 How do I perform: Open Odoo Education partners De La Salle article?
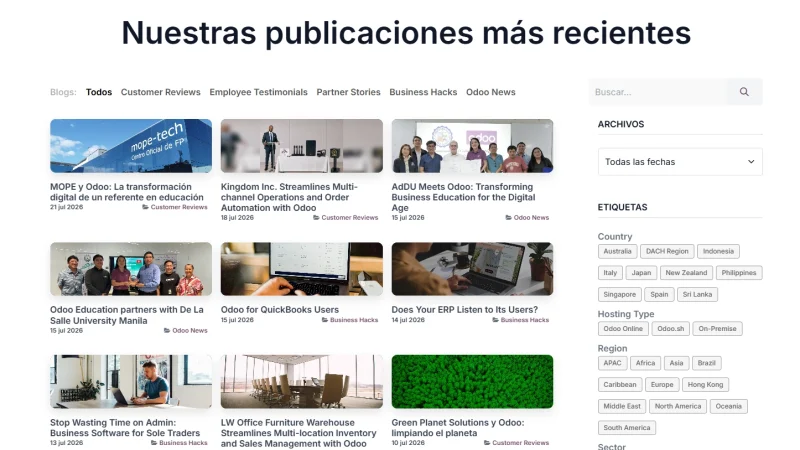point(127,315)
